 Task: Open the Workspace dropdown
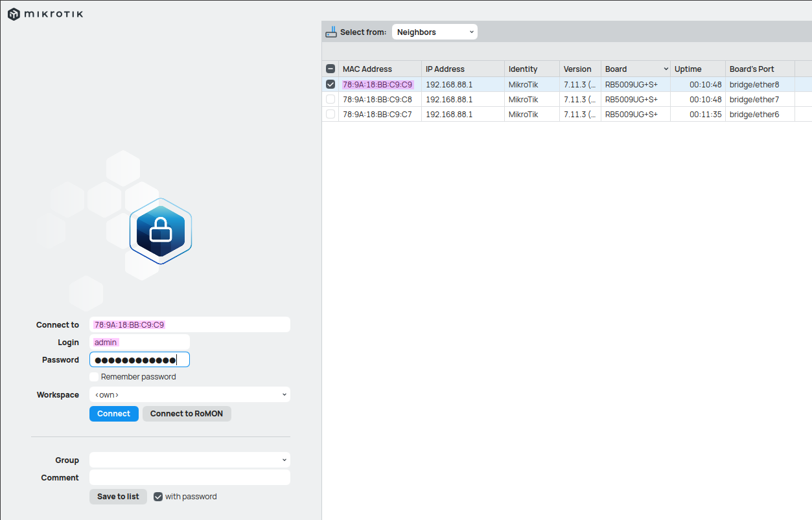coord(190,394)
